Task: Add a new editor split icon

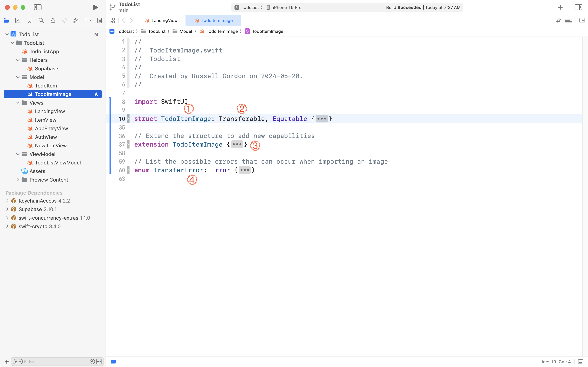Action: click(582, 20)
